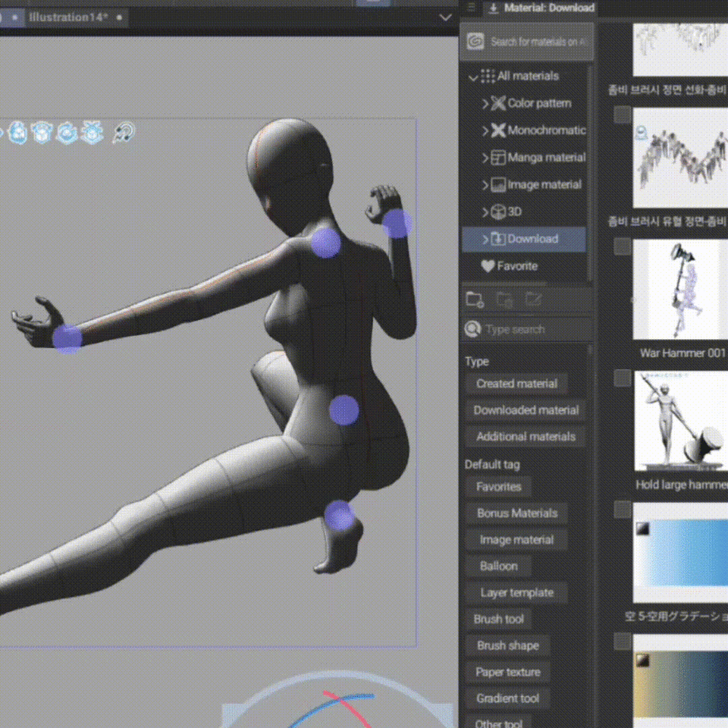Click the Clip Studio Assets search icon
The height and width of the screenshot is (728, 728).
click(475, 42)
